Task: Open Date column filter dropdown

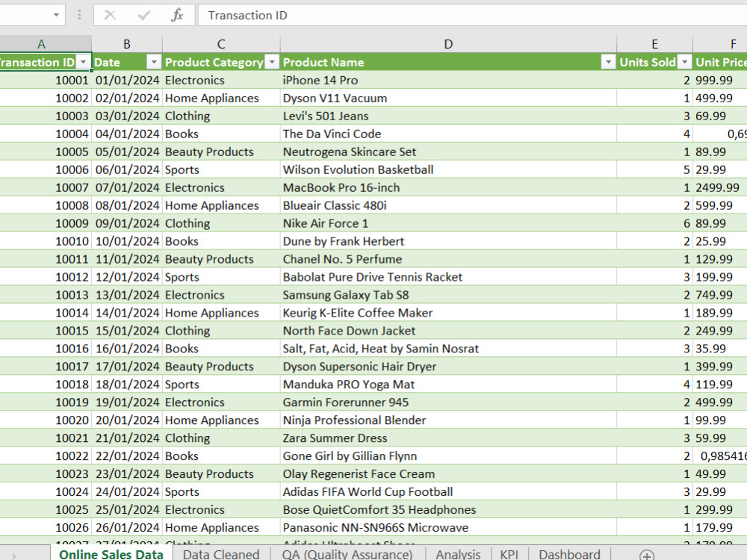Action: point(154,63)
